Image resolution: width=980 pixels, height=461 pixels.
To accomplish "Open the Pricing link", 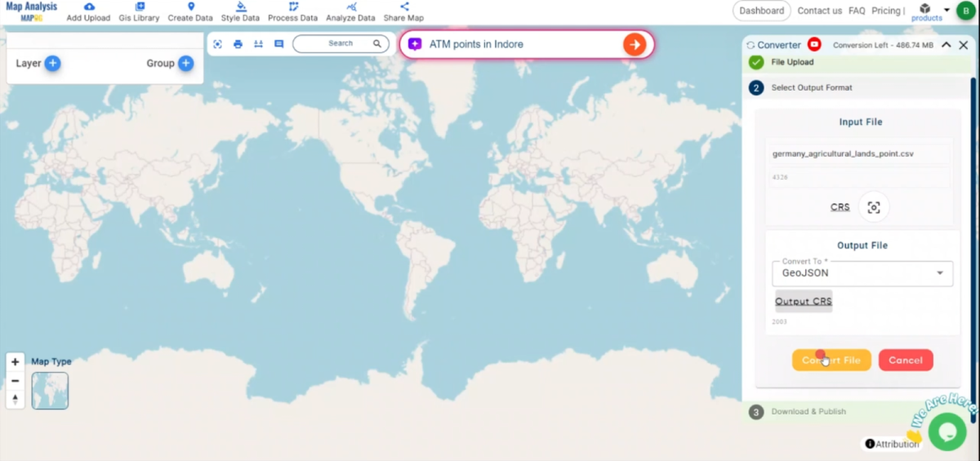I will [x=886, y=11].
